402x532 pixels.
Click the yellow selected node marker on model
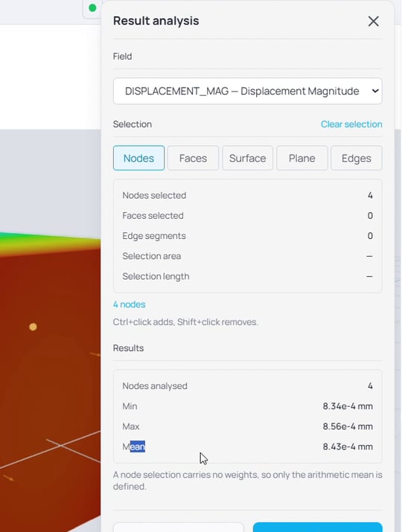click(x=33, y=327)
